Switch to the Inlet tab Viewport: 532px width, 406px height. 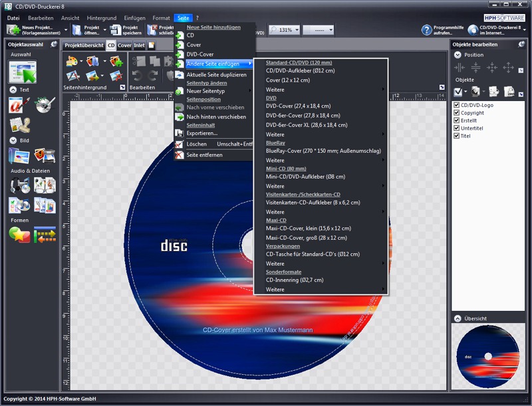[139, 45]
